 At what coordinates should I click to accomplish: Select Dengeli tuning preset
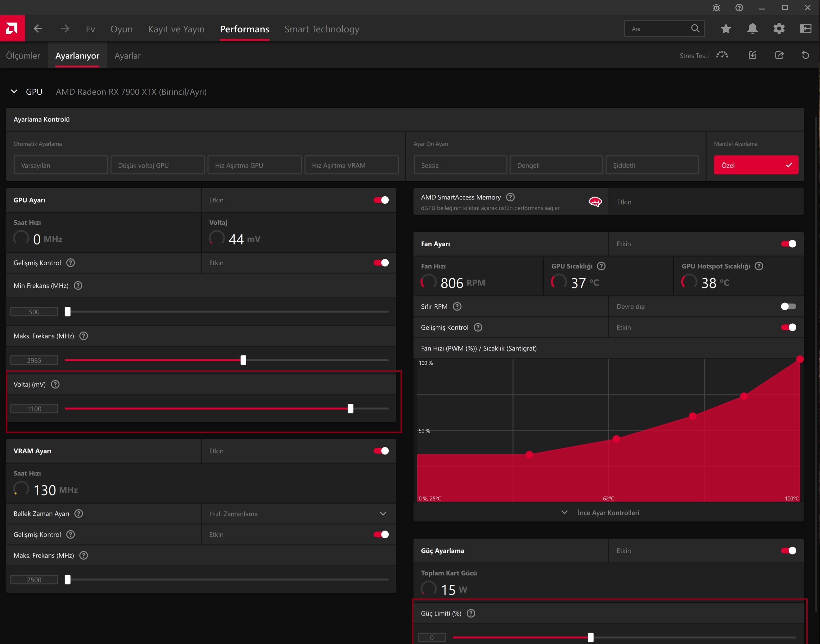coord(556,165)
